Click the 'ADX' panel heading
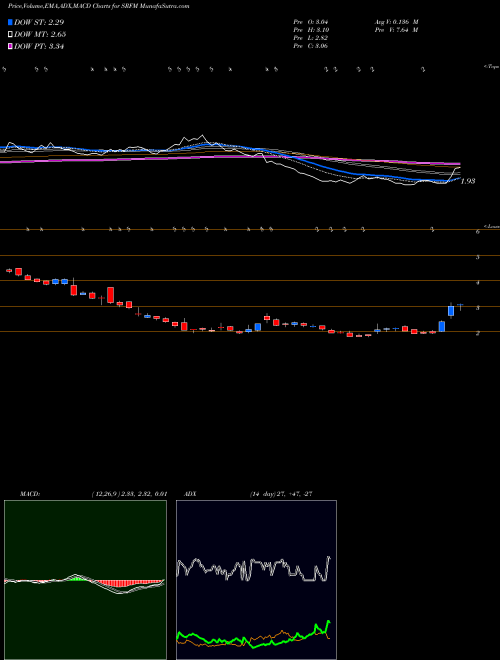Image resolution: width=500 pixels, height=660 pixels. [x=191, y=494]
